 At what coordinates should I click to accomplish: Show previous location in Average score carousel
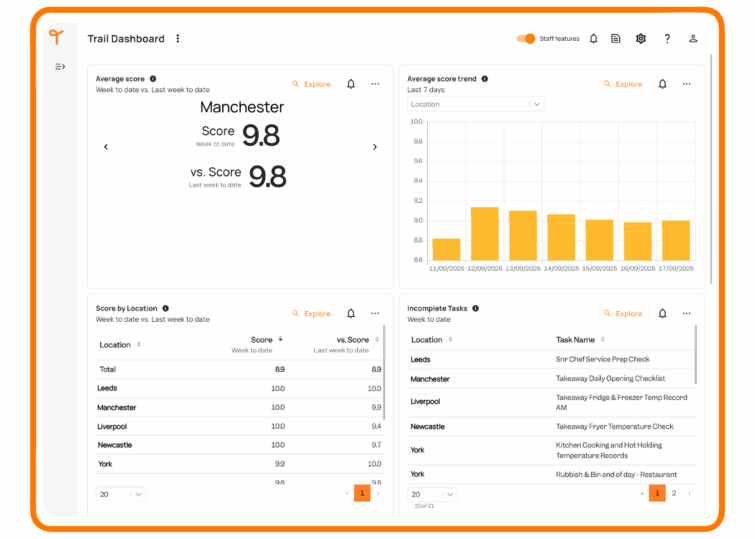pos(106,147)
